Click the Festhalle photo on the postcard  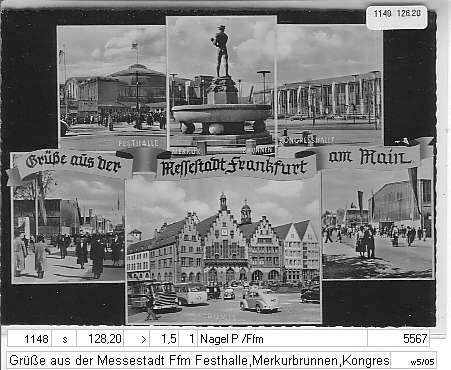coord(112,87)
